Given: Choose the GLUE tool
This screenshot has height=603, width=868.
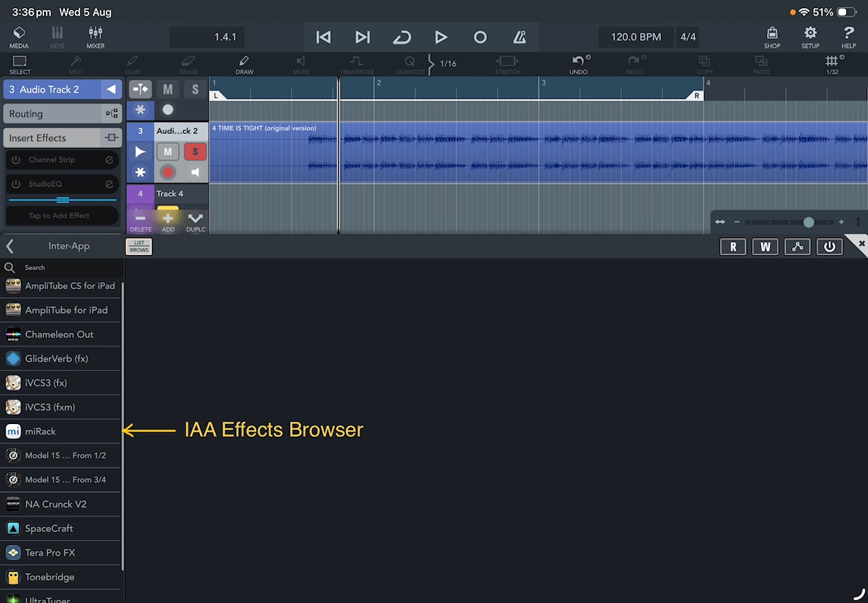Looking at the screenshot, I should (x=132, y=64).
